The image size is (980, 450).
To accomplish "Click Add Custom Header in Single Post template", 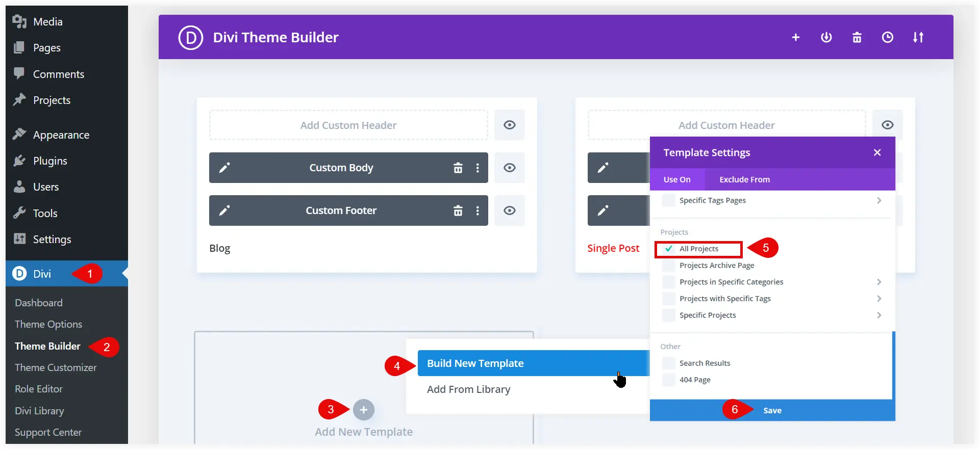I will (726, 125).
